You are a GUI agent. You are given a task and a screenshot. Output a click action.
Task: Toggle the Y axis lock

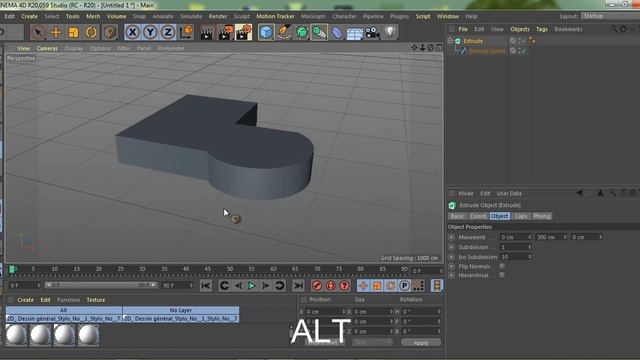[x=150, y=32]
